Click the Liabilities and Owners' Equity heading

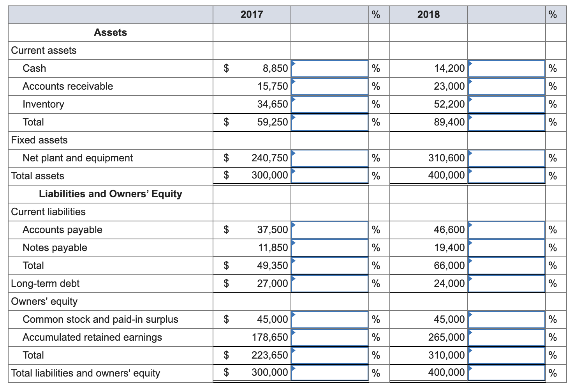click(x=111, y=194)
